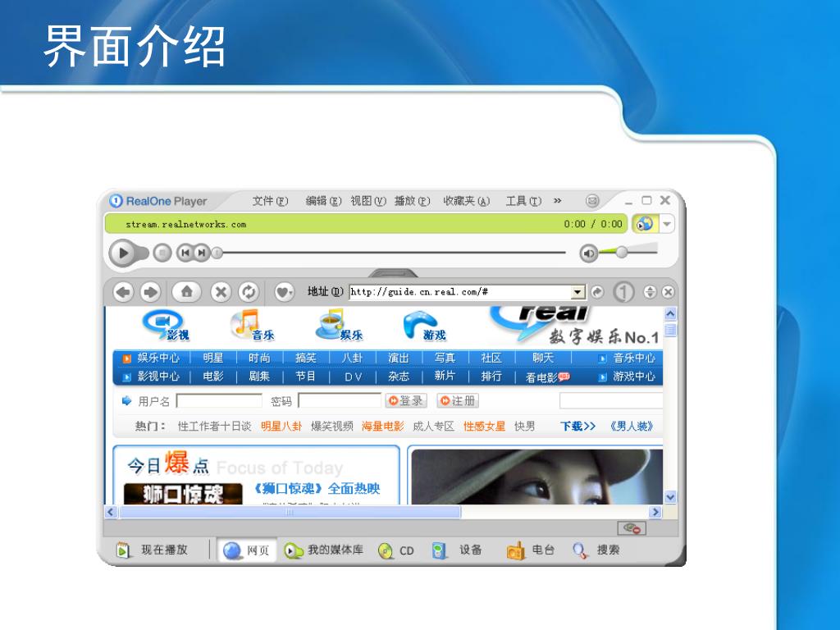
Task: Stop playback with the Stop button
Action: (x=162, y=253)
